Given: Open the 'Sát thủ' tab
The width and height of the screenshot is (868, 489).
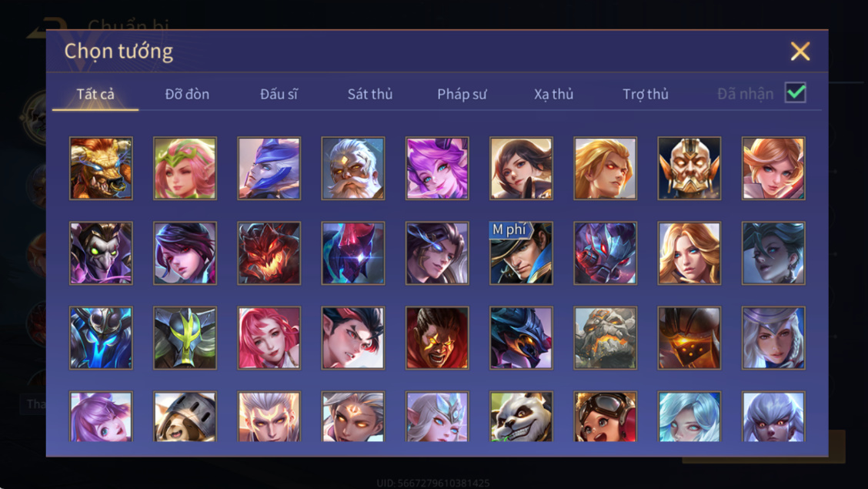Looking at the screenshot, I should (370, 94).
